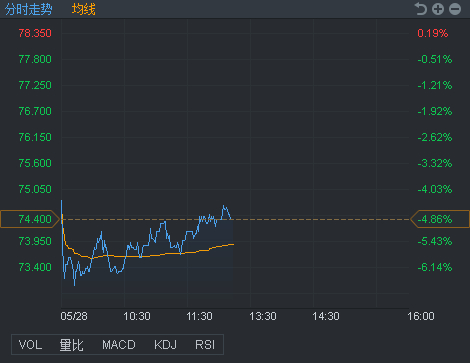This screenshot has height=363, width=470.
Task: Click the -2.62% percentage label
Action: point(435,137)
